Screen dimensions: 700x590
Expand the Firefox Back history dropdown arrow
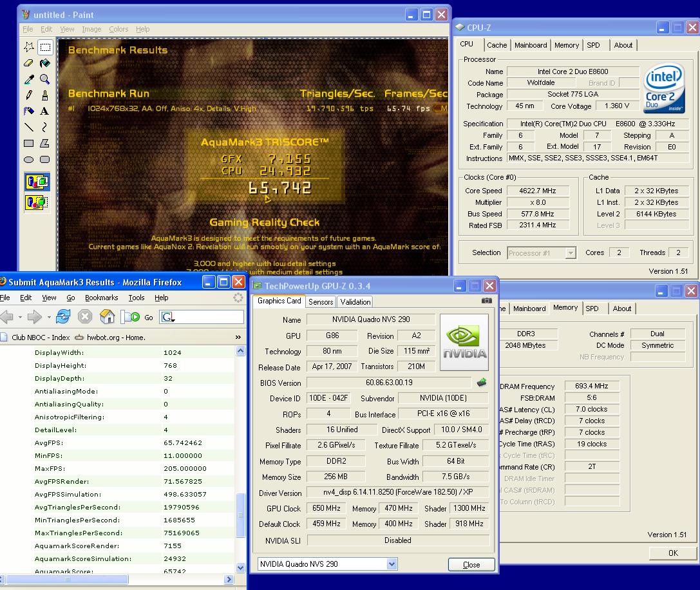click(x=20, y=318)
